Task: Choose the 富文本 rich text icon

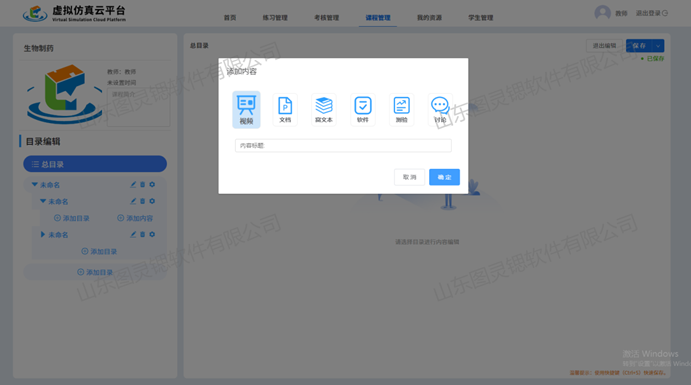Action: tap(324, 110)
